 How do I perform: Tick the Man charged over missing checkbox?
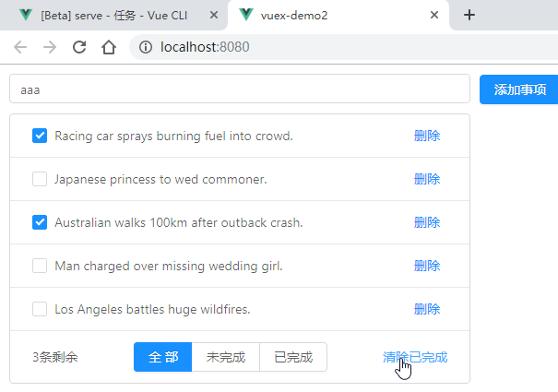pyautogui.click(x=40, y=266)
